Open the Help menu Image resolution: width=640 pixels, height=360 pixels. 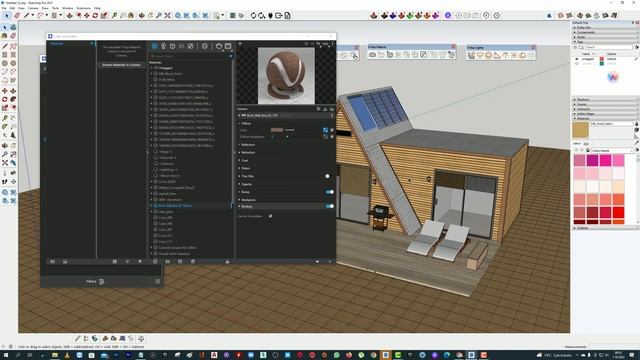click(x=97, y=8)
